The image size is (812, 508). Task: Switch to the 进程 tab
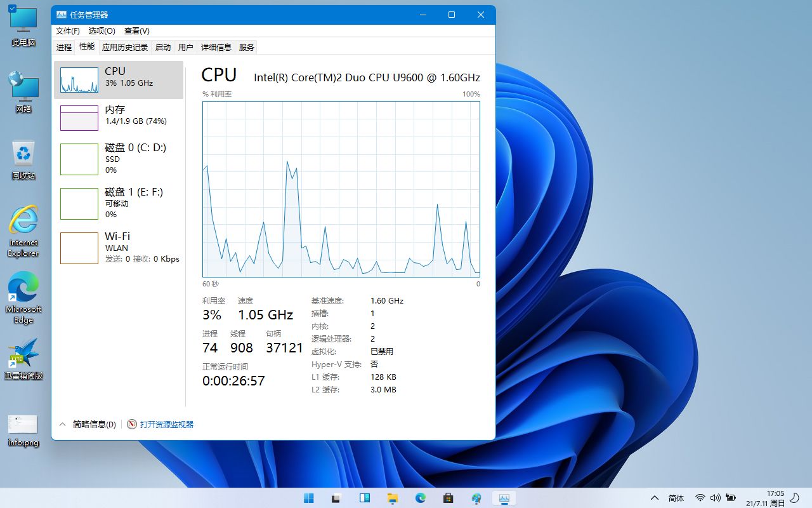click(x=64, y=47)
